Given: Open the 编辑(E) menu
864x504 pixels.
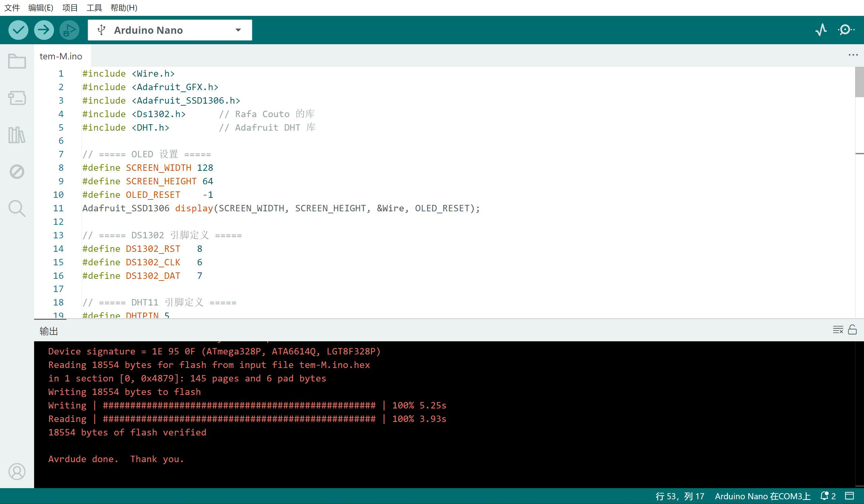Looking at the screenshot, I should (41, 7).
